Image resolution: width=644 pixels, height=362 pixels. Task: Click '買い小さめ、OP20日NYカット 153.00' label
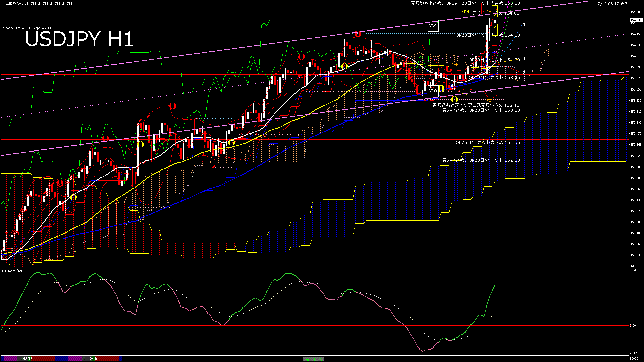481,110
